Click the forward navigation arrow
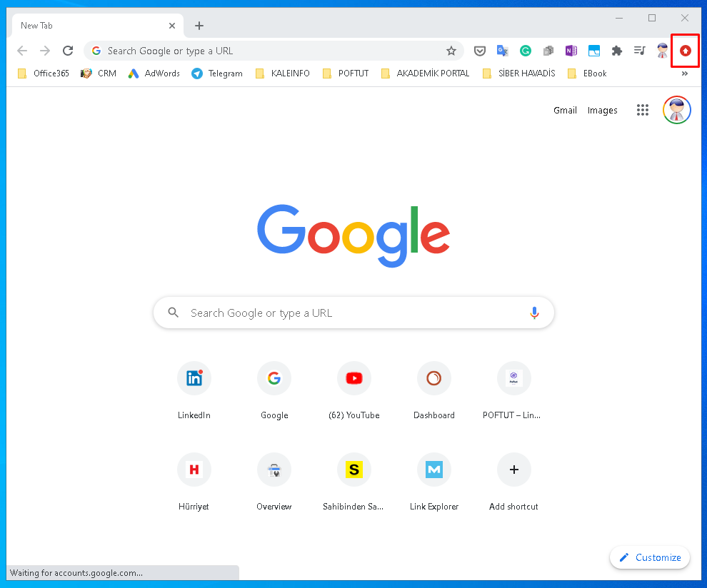The image size is (707, 588). [x=45, y=51]
